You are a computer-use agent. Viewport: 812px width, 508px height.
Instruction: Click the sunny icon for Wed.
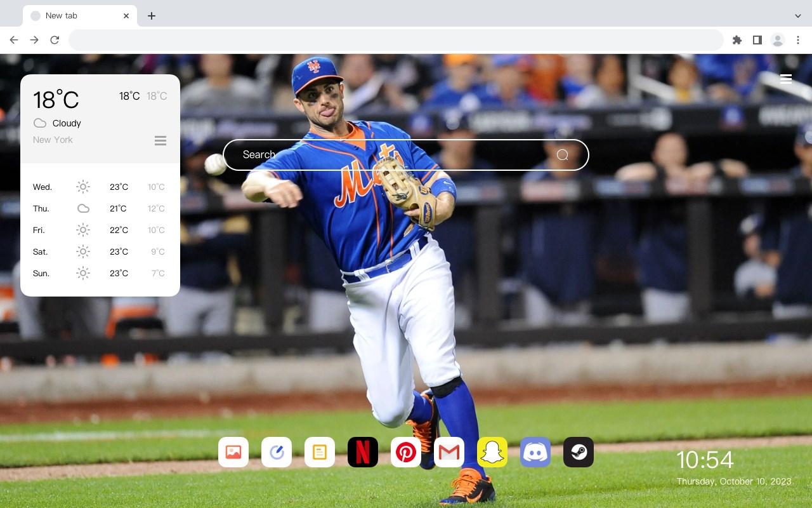coord(83,187)
